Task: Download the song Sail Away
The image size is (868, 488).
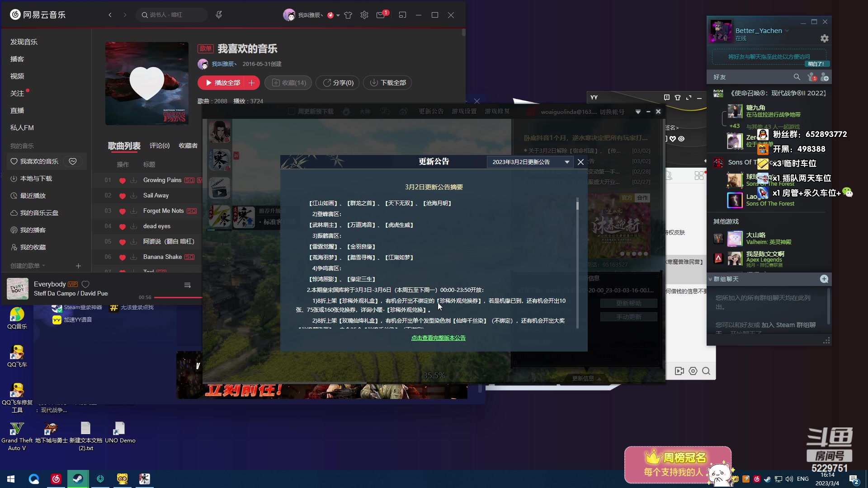Action: 134,196
